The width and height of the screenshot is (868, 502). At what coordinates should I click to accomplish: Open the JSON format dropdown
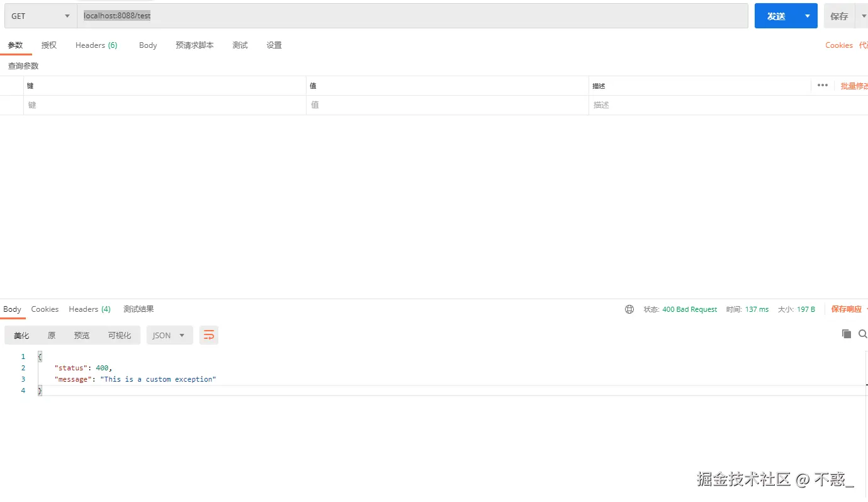point(169,335)
